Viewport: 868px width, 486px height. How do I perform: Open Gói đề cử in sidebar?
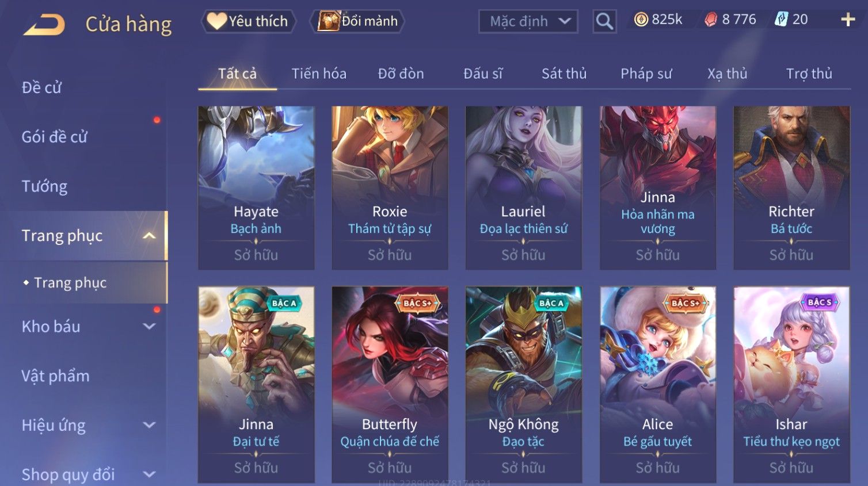55,137
